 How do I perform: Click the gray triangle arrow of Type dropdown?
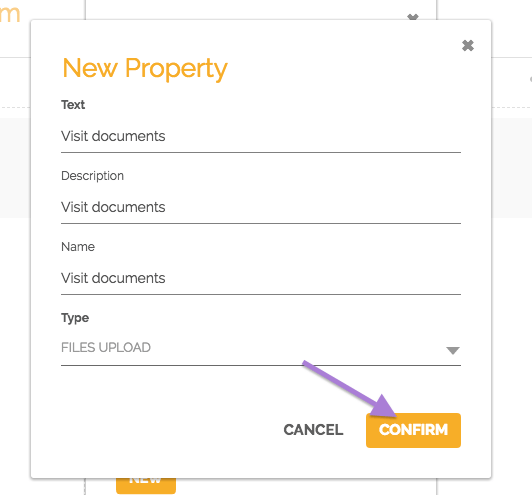pos(453,350)
